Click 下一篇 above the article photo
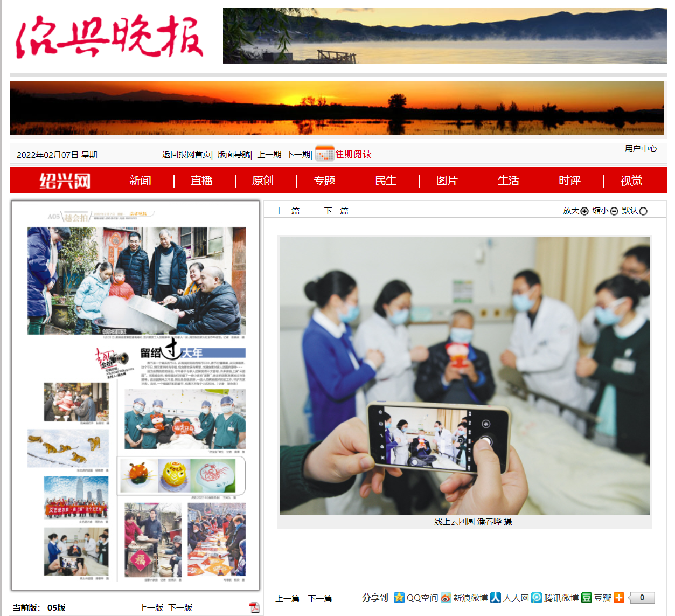675x616 pixels. (x=336, y=211)
